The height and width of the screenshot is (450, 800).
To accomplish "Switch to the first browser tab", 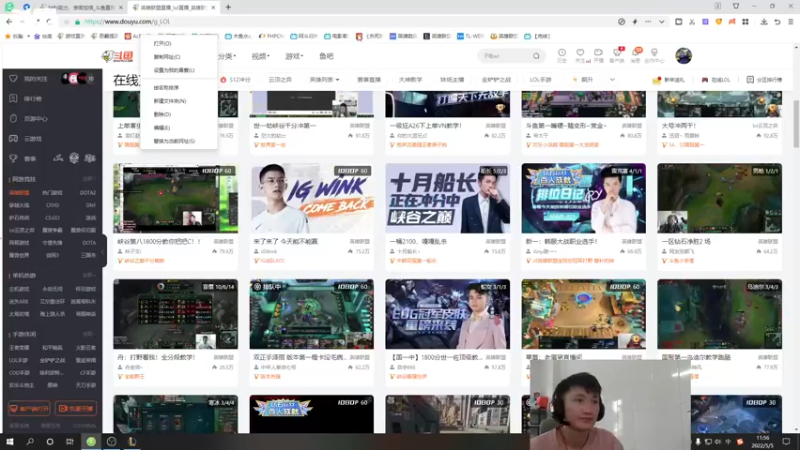I will (x=82, y=7).
